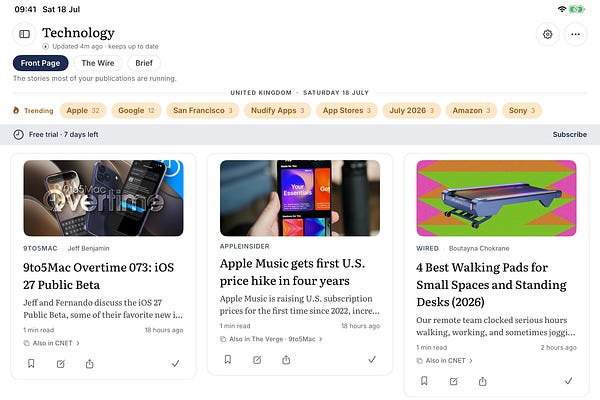Click the Free trial · 7 days left text
600x400 pixels.
[x=64, y=134]
